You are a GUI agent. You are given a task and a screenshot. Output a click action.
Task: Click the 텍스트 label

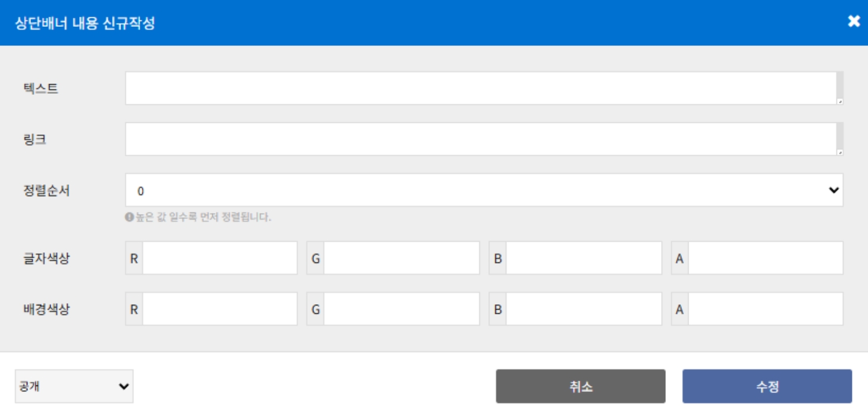point(41,89)
